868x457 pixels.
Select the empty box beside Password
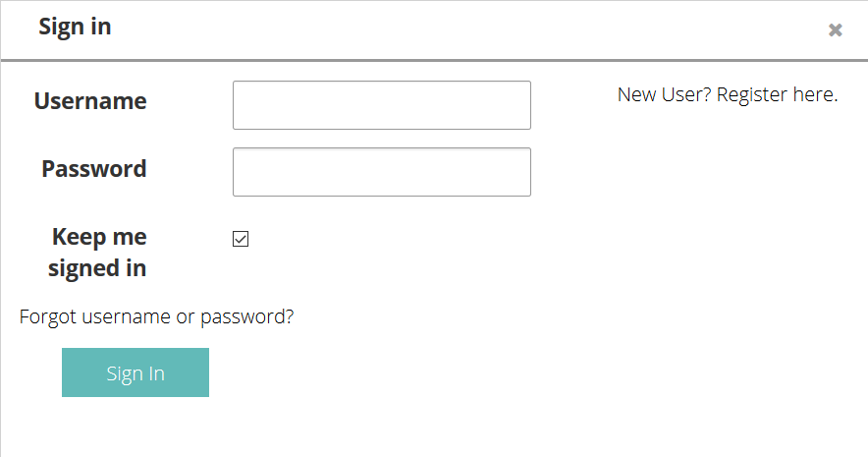[381, 172]
